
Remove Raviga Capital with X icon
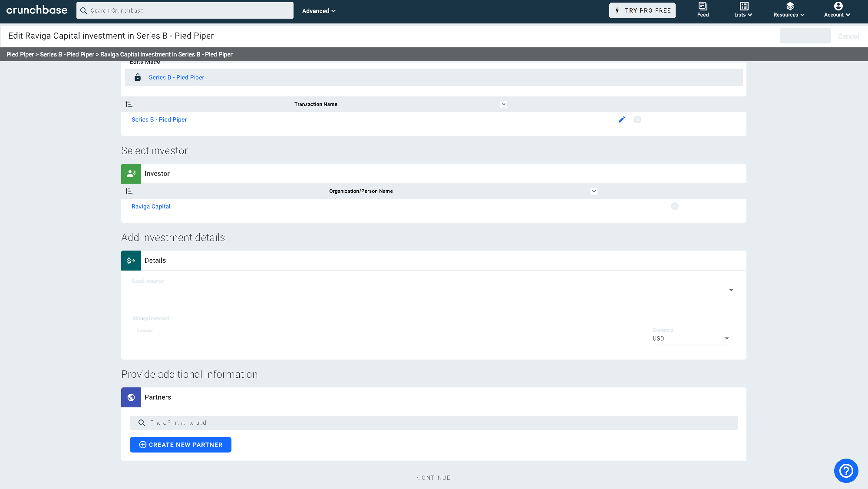pyautogui.click(x=675, y=206)
